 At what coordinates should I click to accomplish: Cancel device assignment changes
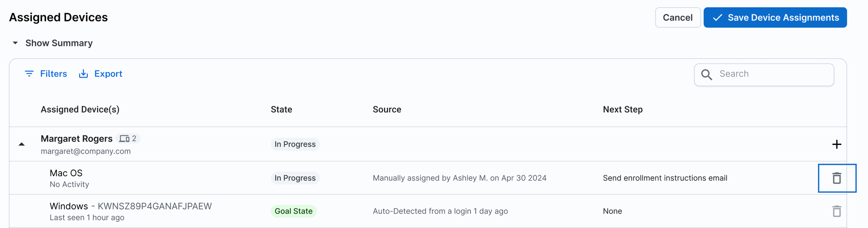coord(677,18)
